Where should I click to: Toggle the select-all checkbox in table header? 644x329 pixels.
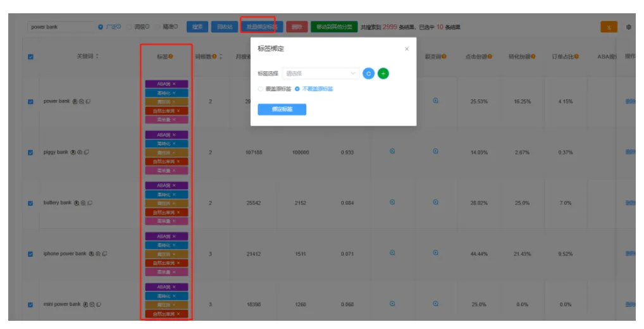pyautogui.click(x=30, y=57)
